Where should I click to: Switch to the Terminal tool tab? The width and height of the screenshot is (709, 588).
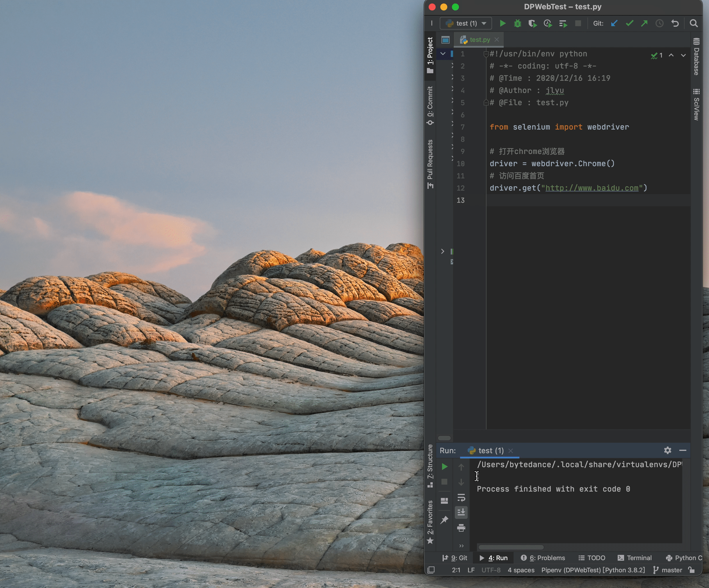pyautogui.click(x=634, y=558)
